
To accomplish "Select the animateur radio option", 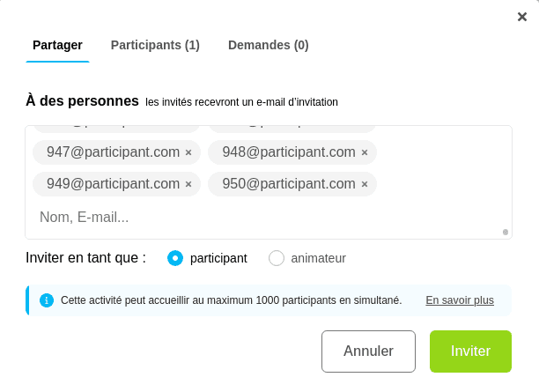I will [x=277, y=258].
